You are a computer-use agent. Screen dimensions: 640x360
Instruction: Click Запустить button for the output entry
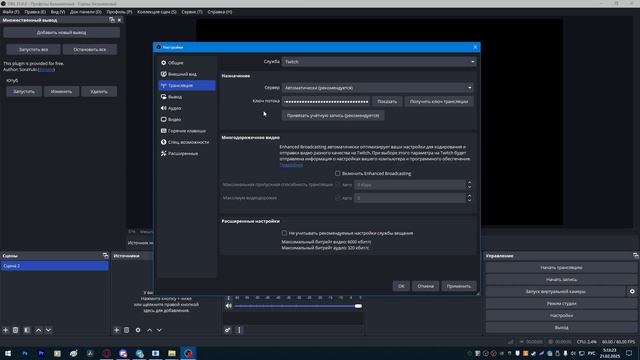pyautogui.click(x=24, y=91)
